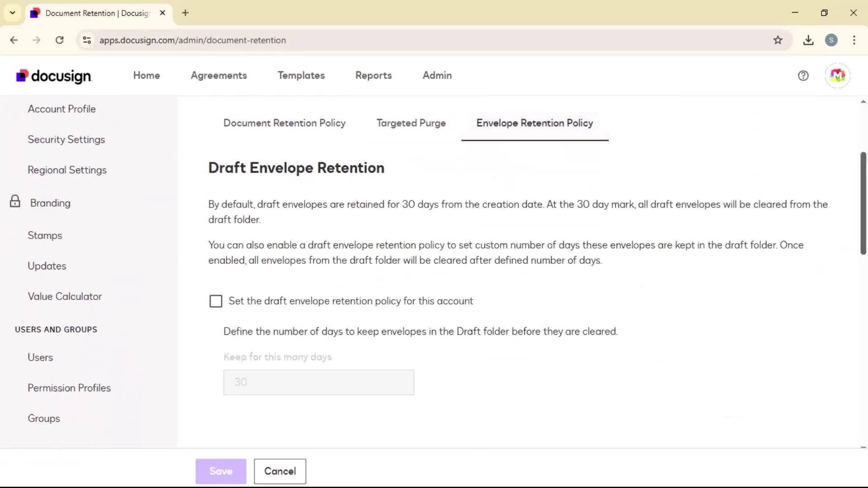Open a new browser tab
Image resolution: width=868 pixels, height=488 pixels.
pos(185,13)
